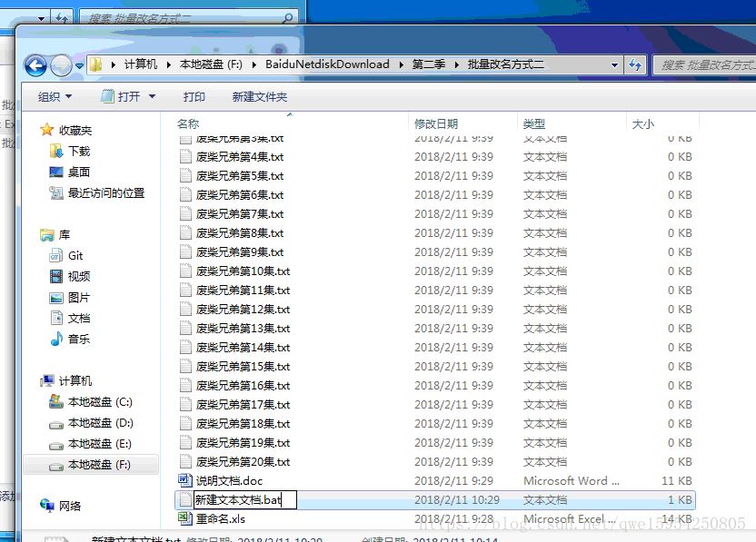Select the file 废柴兄弟第10集.txt

[x=243, y=271]
